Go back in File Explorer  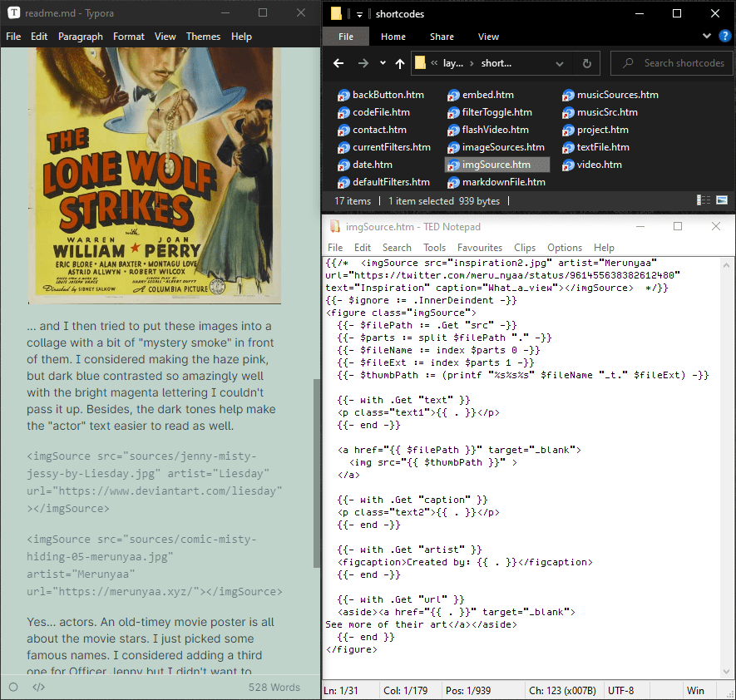tap(338, 63)
